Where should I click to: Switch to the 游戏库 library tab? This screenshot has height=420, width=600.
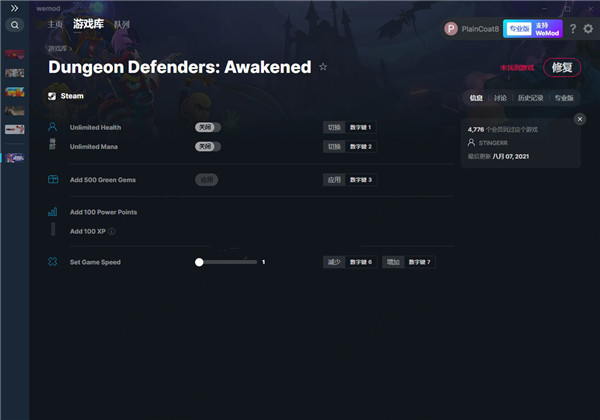pyautogui.click(x=88, y=24)
